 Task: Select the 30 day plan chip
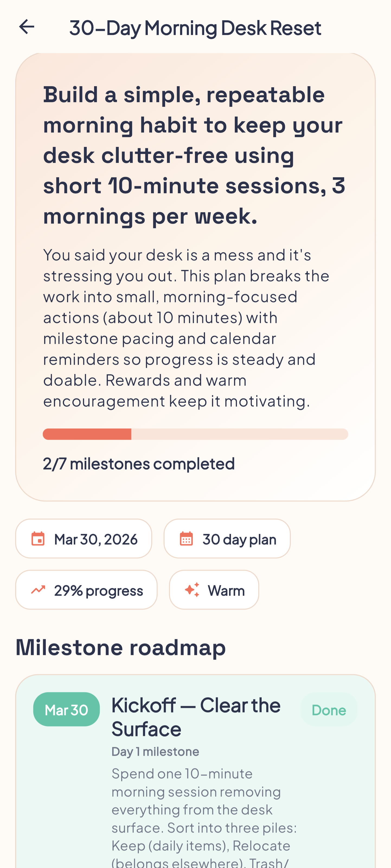(x=227, y=538)
